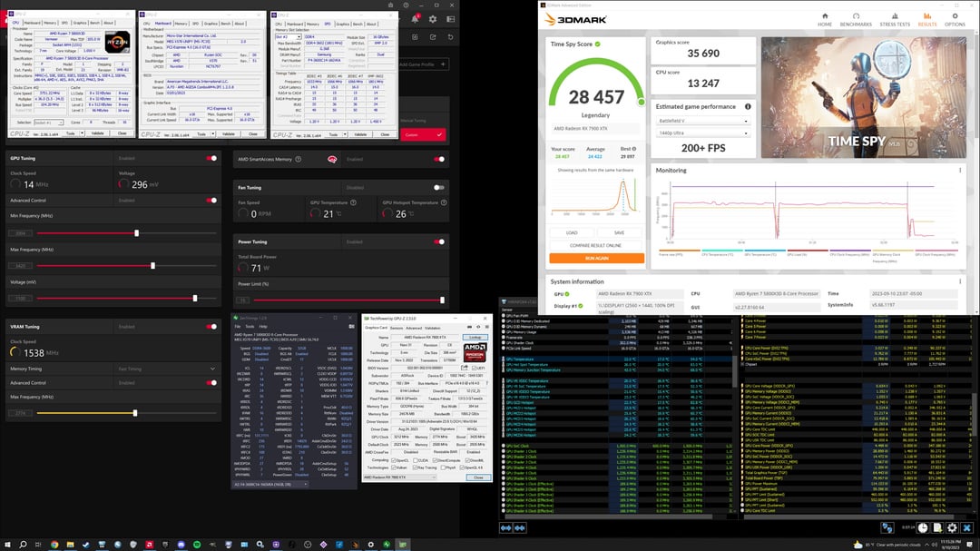The image size is (980, 551).
Task: Open GPU-Z hamburger menu icon
Action: pos(487,327)
